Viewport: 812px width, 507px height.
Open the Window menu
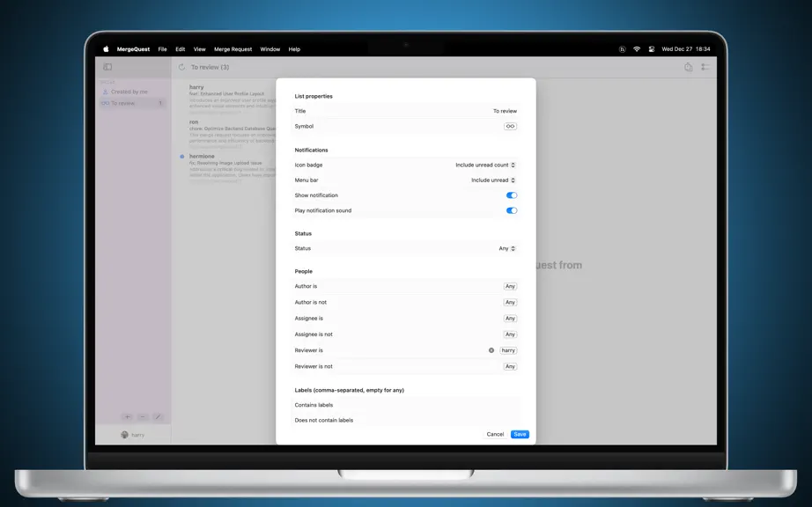[269, 49]
